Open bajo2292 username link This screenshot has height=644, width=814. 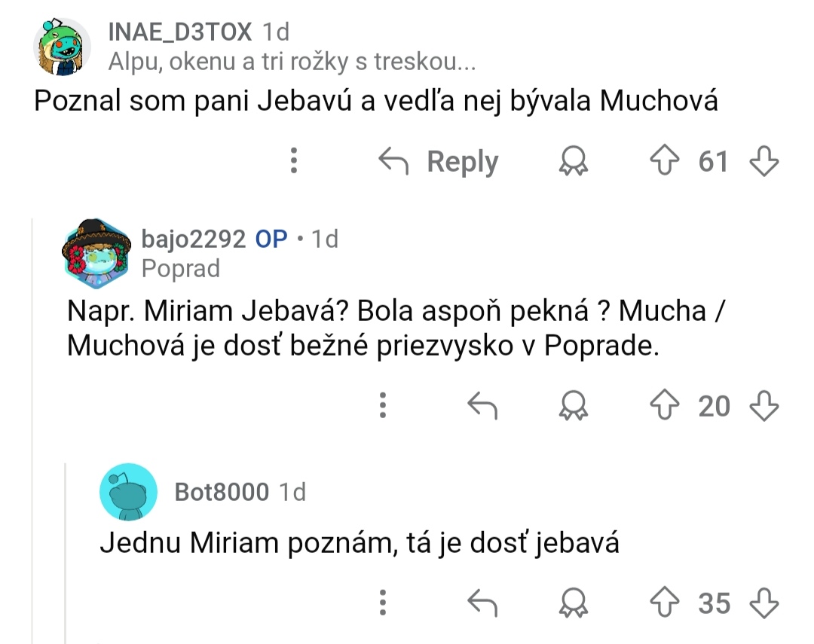[193, 239]
